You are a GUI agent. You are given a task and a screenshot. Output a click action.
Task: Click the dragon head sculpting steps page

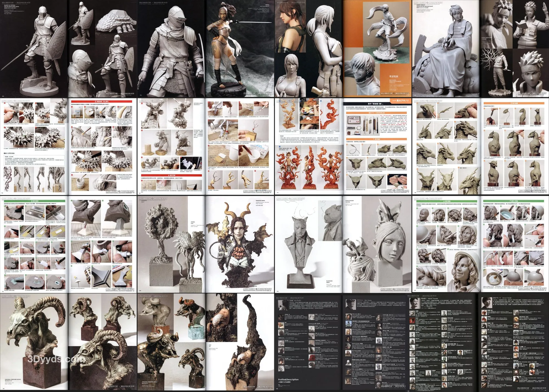[446, 147]
